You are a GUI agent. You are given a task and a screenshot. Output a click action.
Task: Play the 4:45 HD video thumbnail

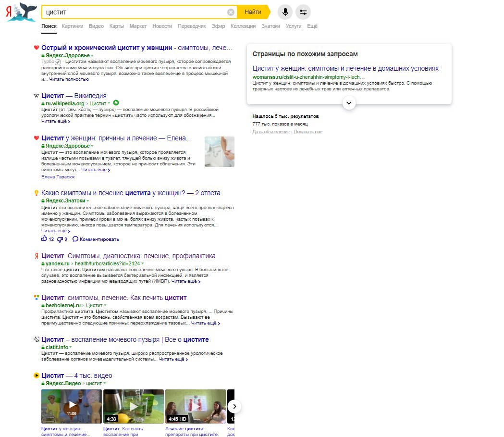click(196, 406)
